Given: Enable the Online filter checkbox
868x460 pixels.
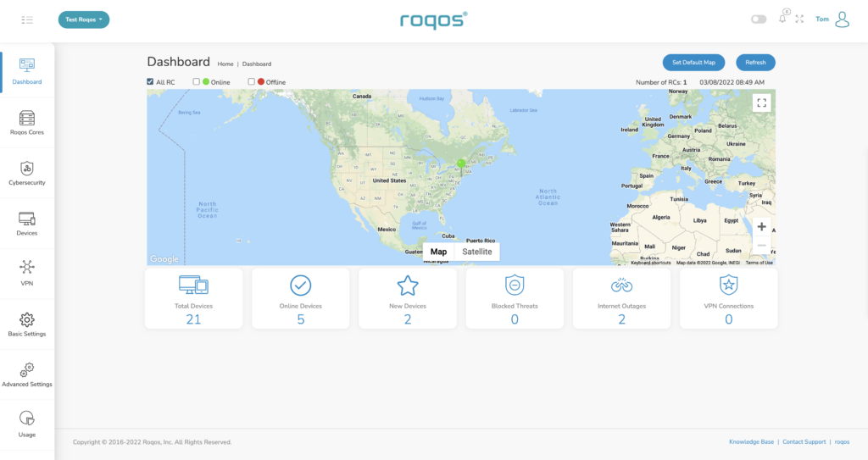Looking at the screenshot, I should coord(196,81).
